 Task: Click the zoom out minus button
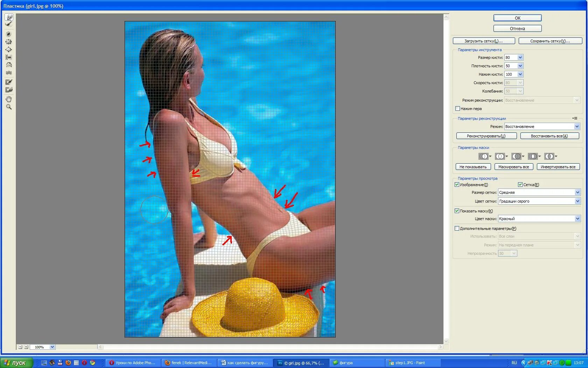coord(20,347)
